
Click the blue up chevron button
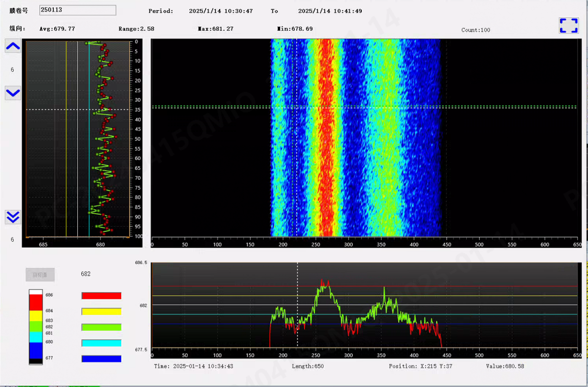click(x=13, y=46)
